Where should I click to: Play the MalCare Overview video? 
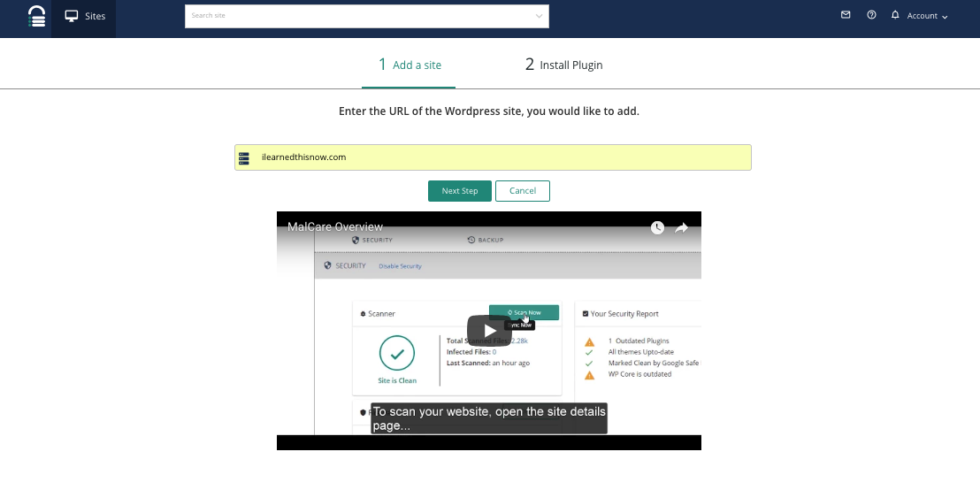[489, 331]
